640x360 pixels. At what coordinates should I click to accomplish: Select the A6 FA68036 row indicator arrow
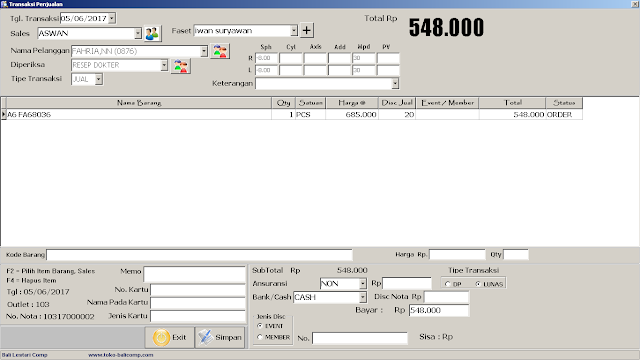click(x=3, y=115)
